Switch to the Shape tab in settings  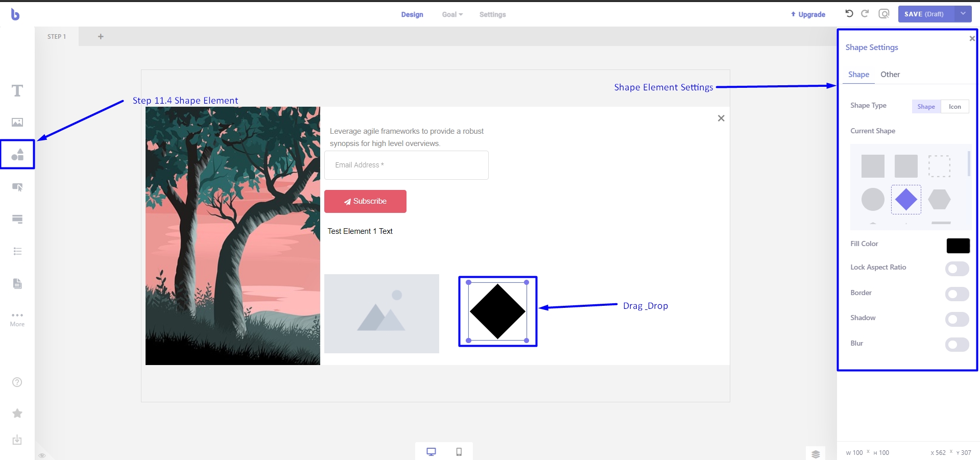click(858, 75)
